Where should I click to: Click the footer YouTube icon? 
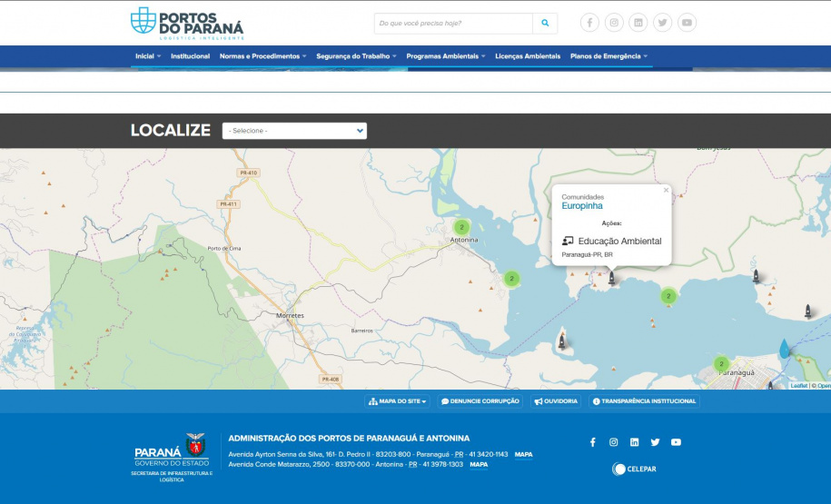click(x=676, y=442)
